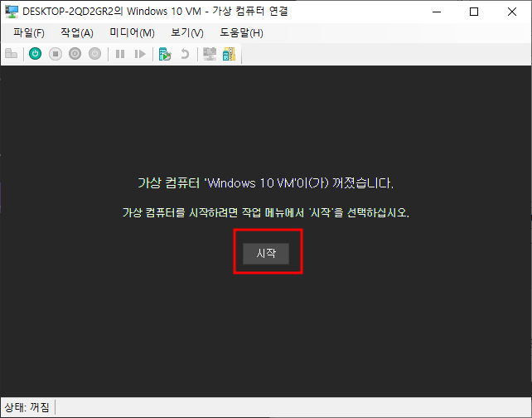532x418 pixels.
Task: Open the 작업(A) menu
Action: click(x=77, y=33)
